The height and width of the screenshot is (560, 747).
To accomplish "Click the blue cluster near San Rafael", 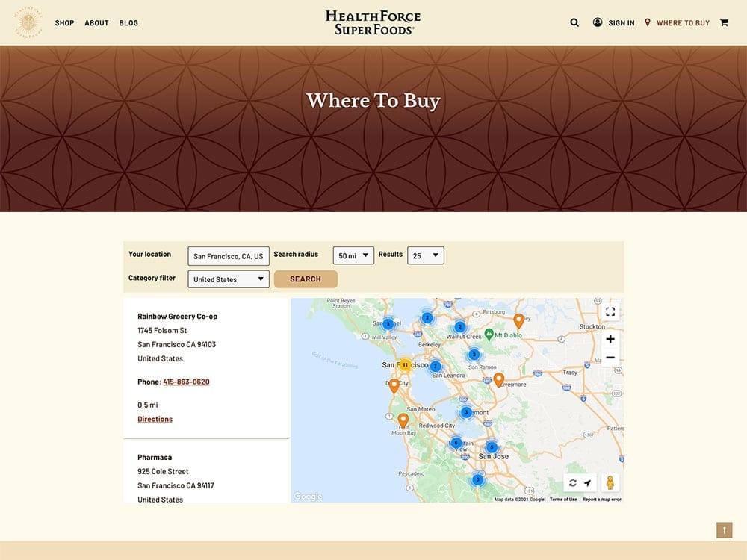I will click(x=388, y=324).
